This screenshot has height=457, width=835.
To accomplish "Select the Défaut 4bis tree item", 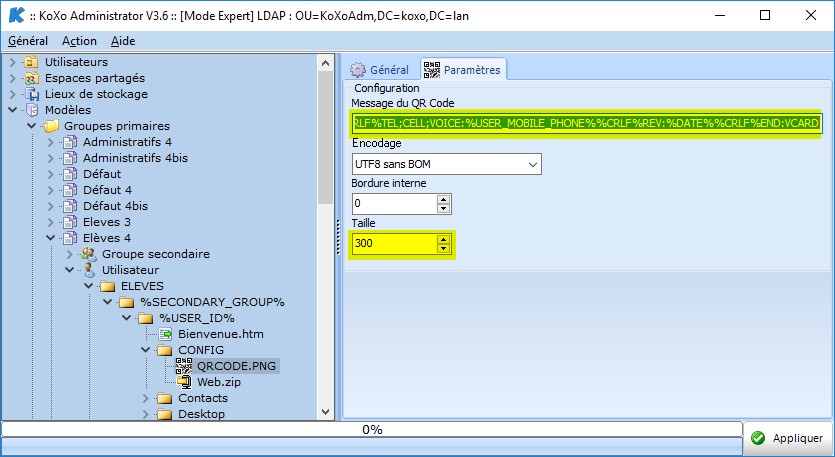I will tap(115, 206).
